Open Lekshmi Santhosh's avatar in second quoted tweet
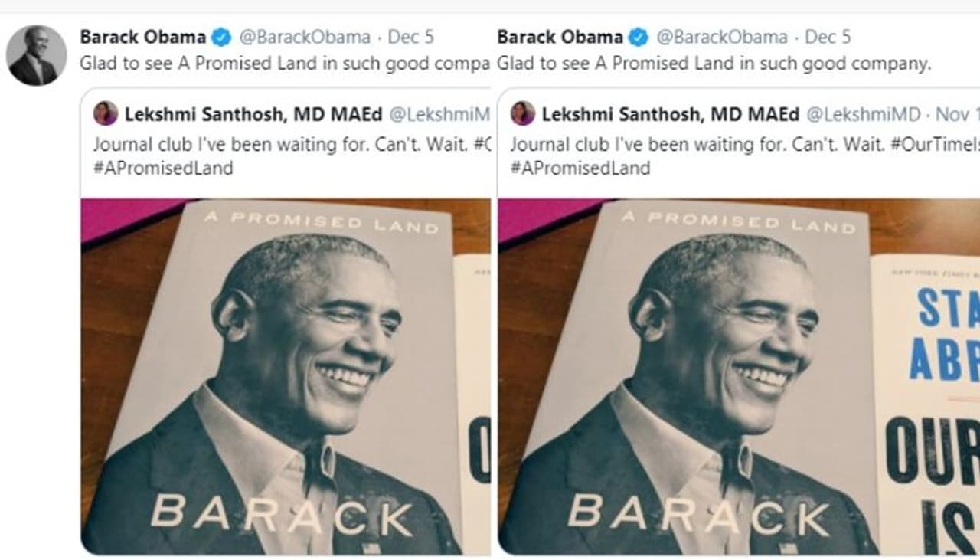Viewport: 980px width, 560px height. (x=523, y=113)
